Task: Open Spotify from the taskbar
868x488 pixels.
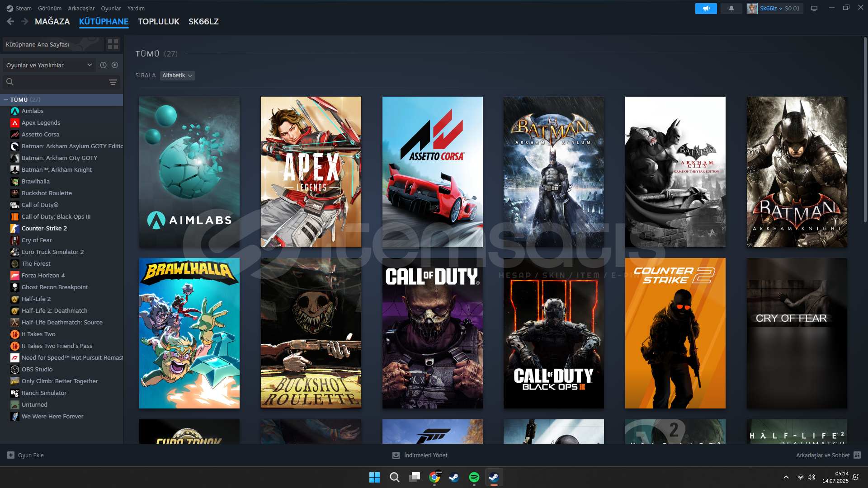Action: click(x=474, y=477)
